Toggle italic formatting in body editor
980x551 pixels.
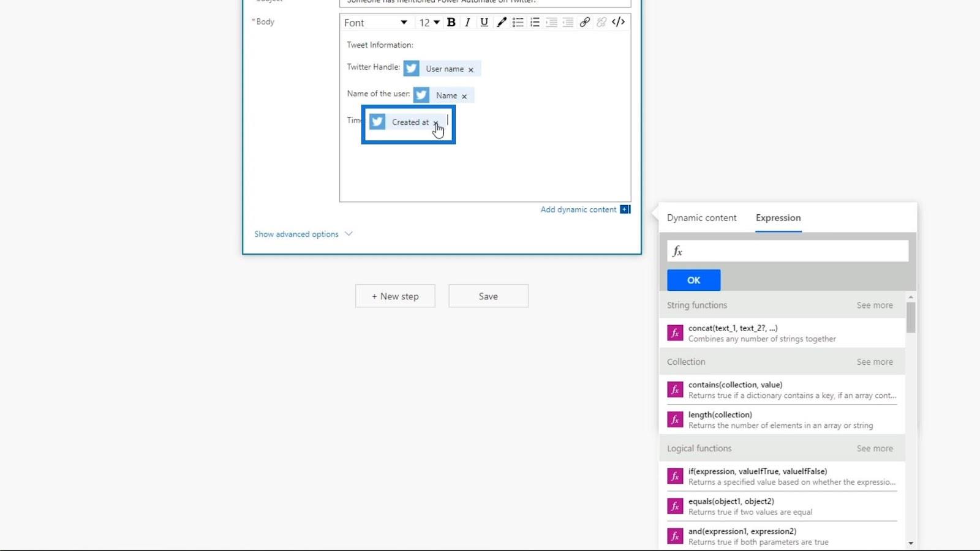[x=468, y=22]
